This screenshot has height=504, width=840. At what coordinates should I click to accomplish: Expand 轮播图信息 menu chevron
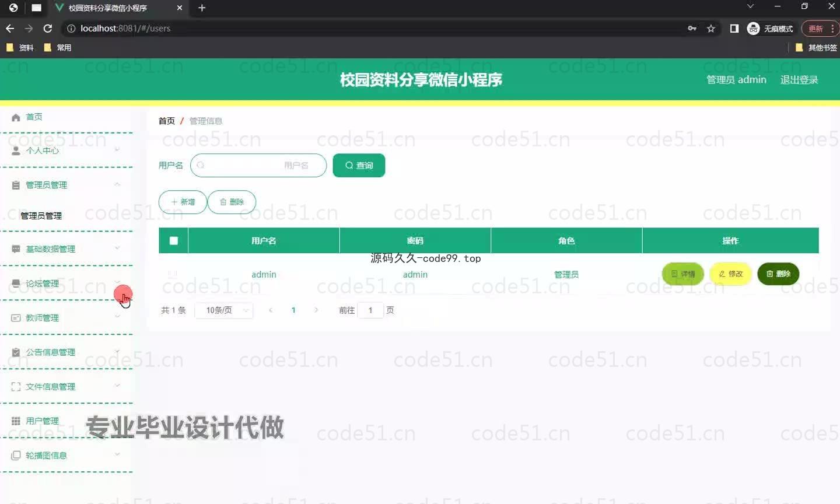[x=117, y=455]
